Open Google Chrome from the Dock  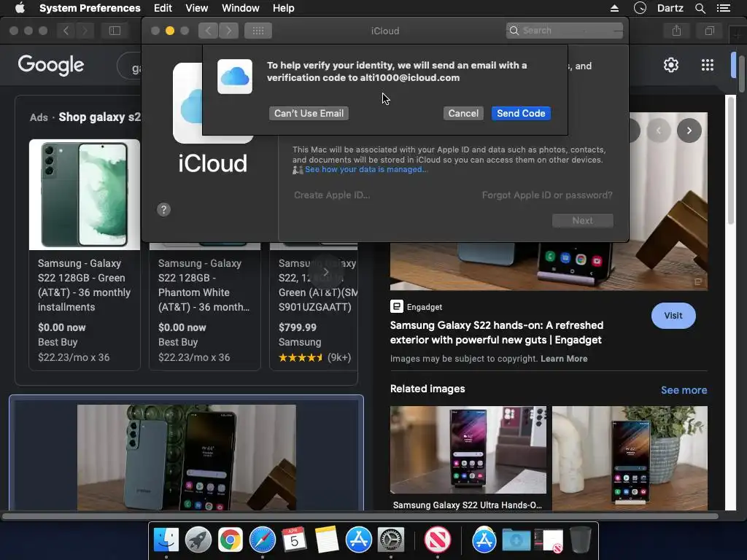pyautogui.click(x=230, y=540)
